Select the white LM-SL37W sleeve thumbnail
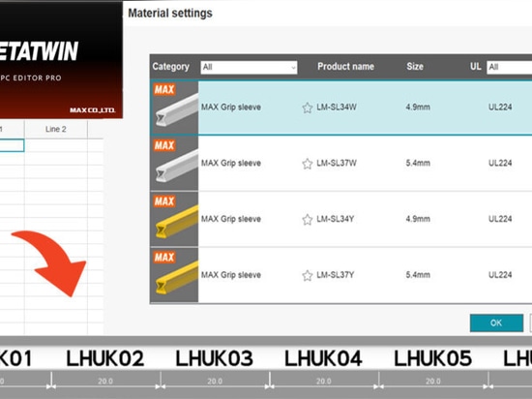The width and height of the screenshot is (532, 399). click(x=175, y=164)
